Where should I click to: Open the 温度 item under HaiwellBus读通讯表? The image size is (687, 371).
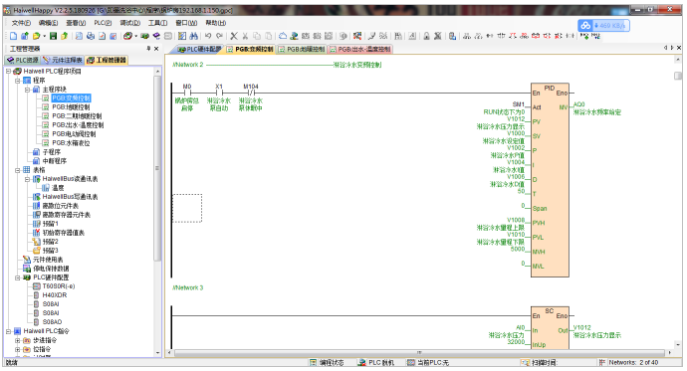coord(58,188)
